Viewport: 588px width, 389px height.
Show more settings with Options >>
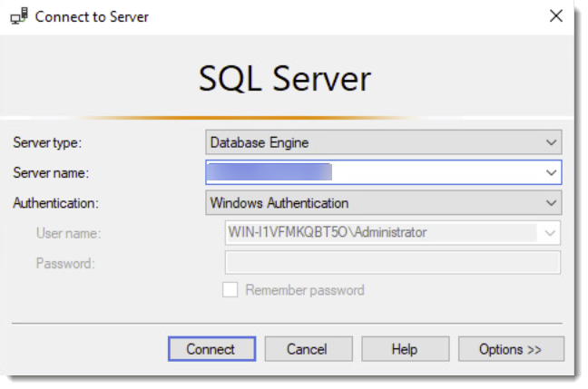click(511, 349)
